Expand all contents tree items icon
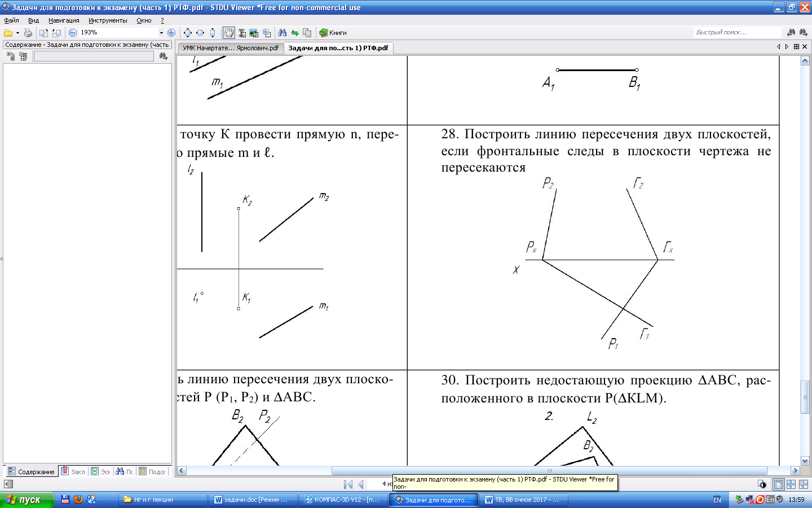812x508 pixels. 11,56
